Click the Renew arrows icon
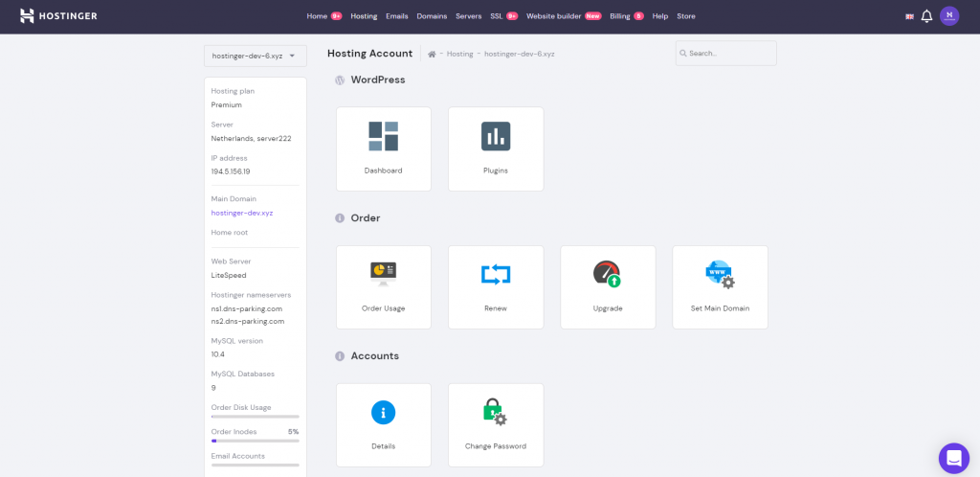The image size is (980, 477). coord(496,275)
